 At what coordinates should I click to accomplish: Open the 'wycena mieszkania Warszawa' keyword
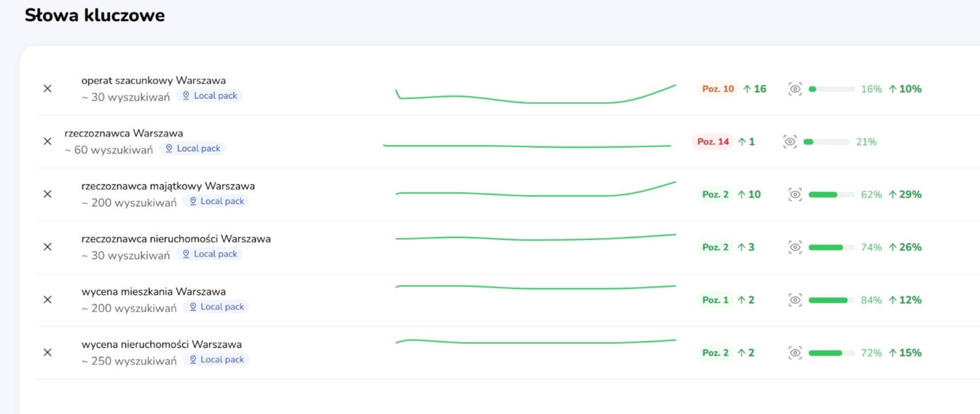[154, 292]
